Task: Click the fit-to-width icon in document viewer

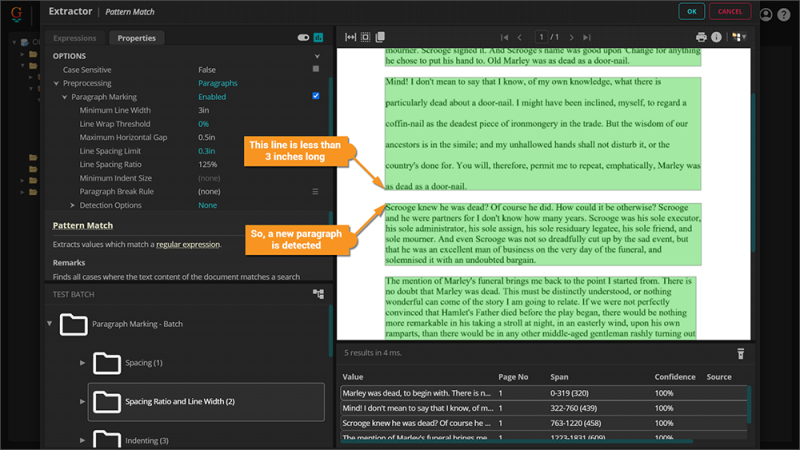Action: 351,37
